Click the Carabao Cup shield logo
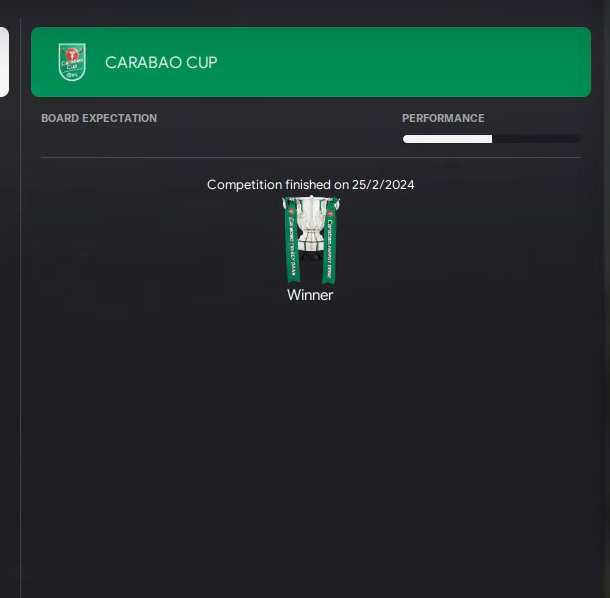The width and height of the screenshot is (610, 598). [x=72, y=62]
